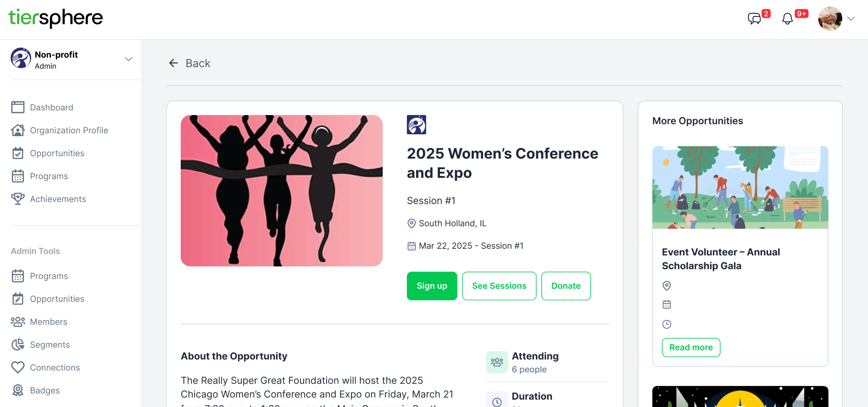Screen dimensions: 868x407
Task: Click the Segments pie chart icon
Action: 18,345
